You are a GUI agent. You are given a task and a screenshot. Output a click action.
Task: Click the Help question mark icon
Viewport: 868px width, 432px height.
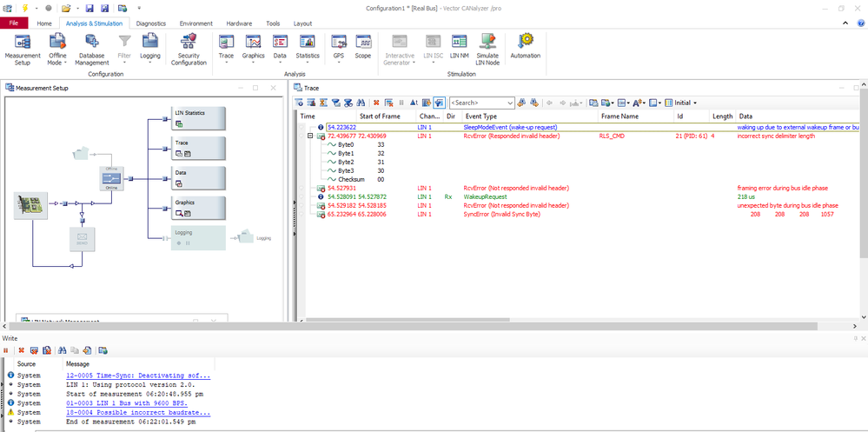861,23
